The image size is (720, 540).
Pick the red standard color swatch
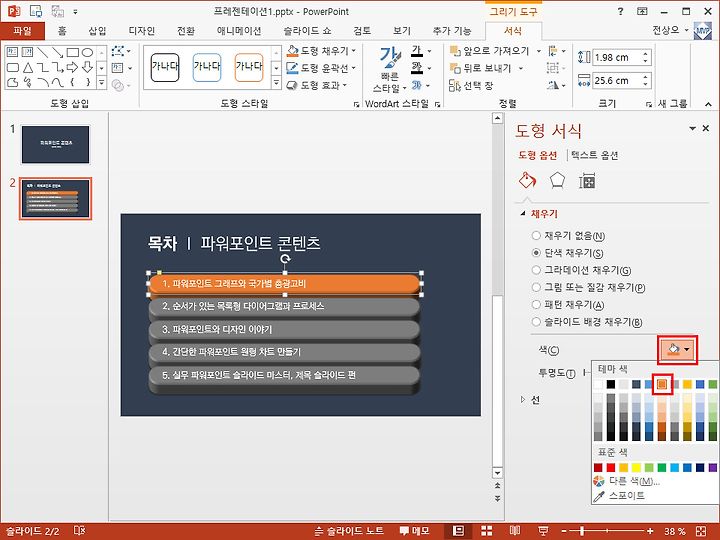[x=611, y=467]
